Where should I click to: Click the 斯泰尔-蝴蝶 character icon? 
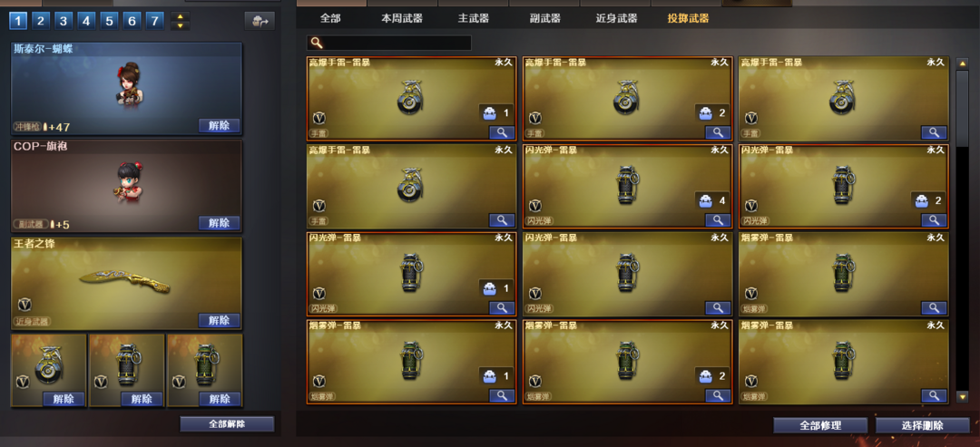(128, 84)
